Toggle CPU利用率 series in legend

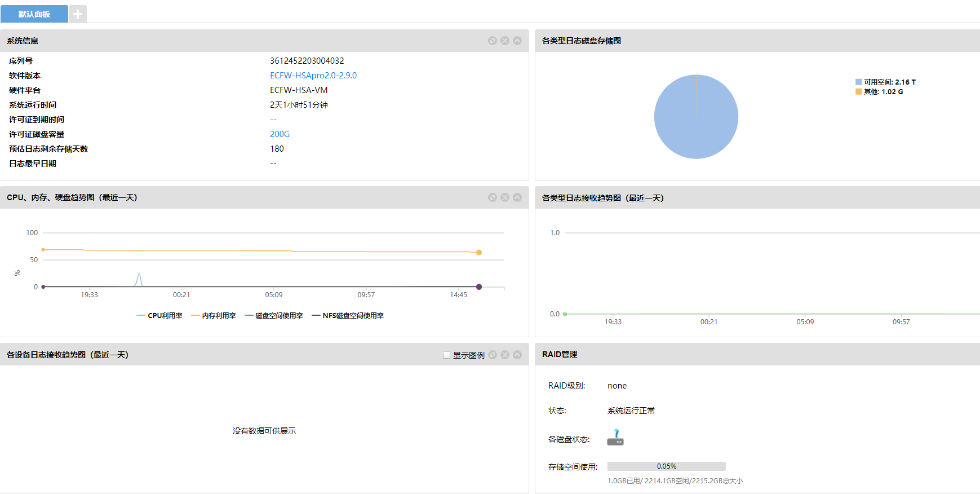159,316
